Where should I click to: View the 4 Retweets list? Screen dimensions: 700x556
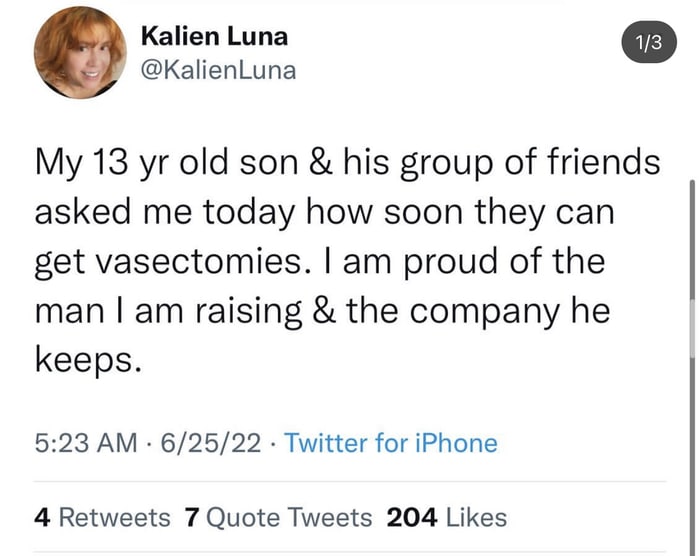pyautogui.click(x=102, y=517)
